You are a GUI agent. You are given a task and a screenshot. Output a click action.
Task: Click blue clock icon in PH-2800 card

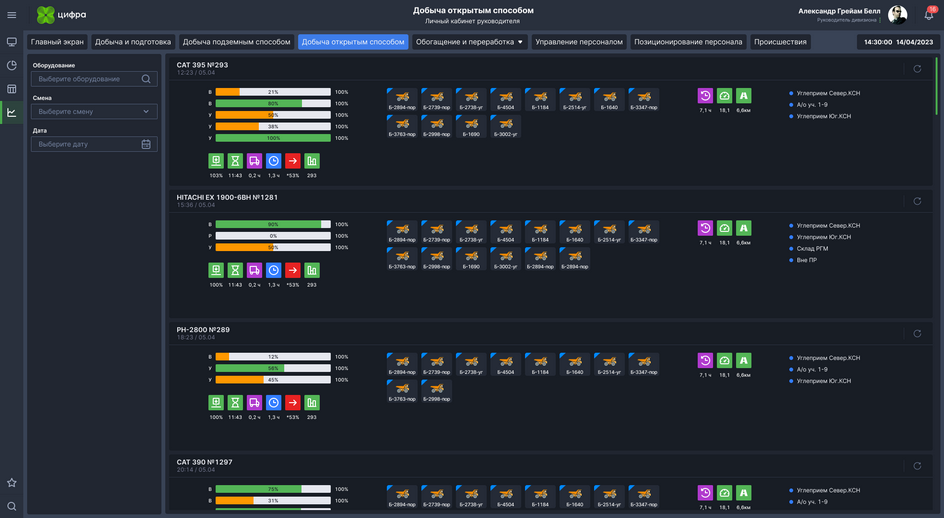pyautogui.click(x=273, y=402)
